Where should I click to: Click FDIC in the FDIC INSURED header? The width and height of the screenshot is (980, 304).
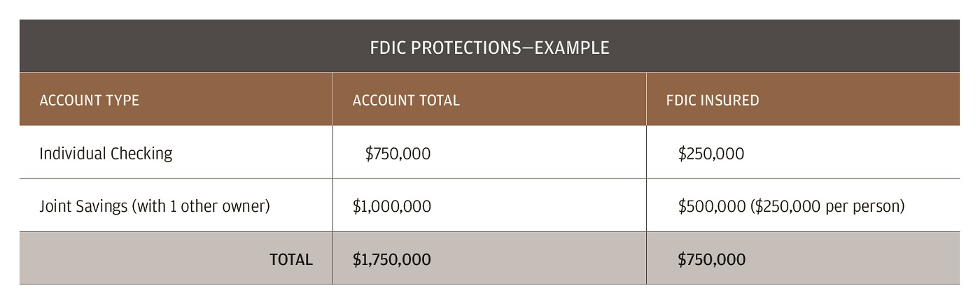coord(682,100)
